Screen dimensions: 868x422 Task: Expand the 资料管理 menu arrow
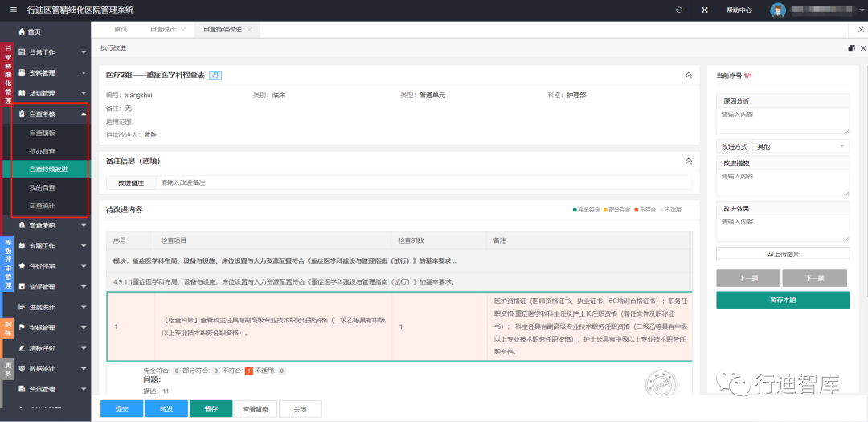(84, 72)
